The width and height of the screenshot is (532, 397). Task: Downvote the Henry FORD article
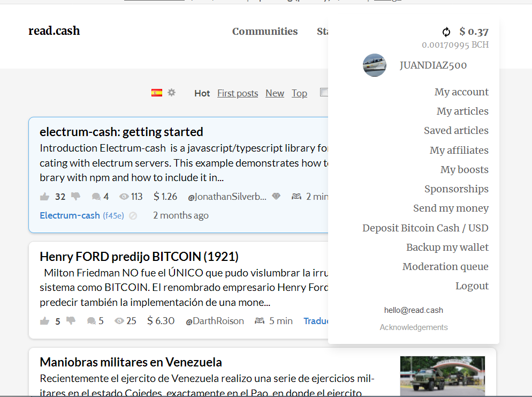71,321
